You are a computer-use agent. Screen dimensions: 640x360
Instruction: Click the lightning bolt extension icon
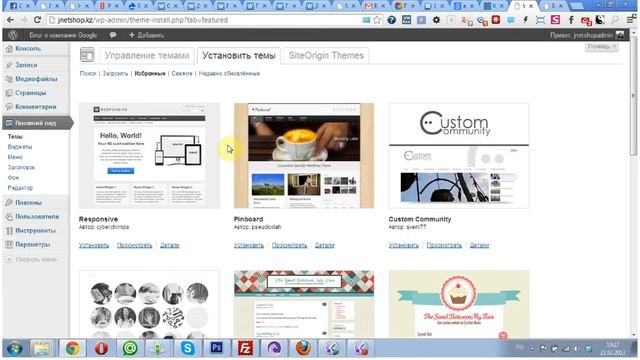coord(526,20)
